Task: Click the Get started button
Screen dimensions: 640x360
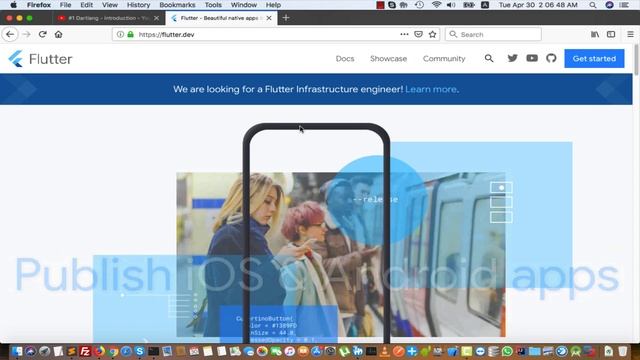Action: coord(594,58)
